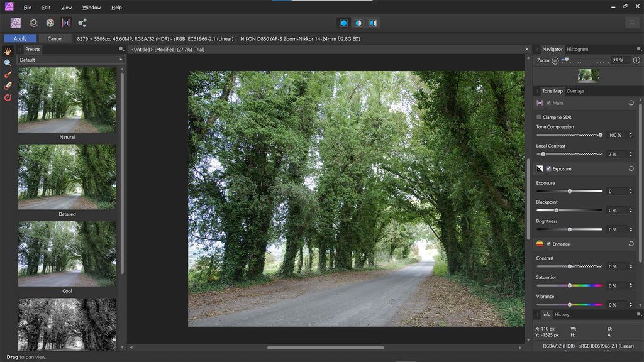This screenshot has width=644, height=362.
Task: Disable the Exposure adjustment checkbox
Action: coord(548,168)
